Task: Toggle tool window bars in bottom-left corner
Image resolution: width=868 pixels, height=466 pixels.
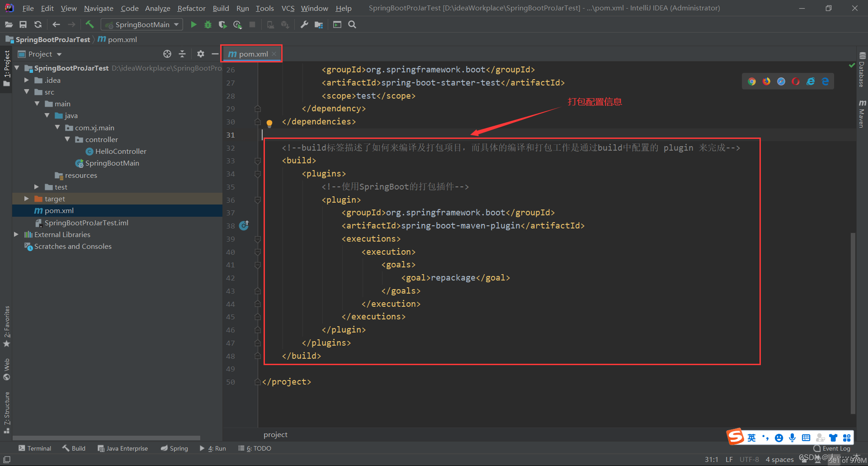Action: coord(7,459)
